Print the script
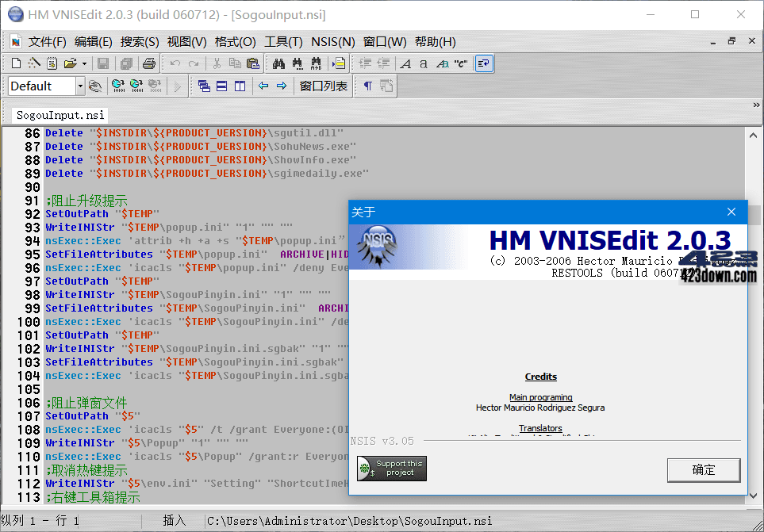This screenshot has height=532, width=764. [149, 63]
